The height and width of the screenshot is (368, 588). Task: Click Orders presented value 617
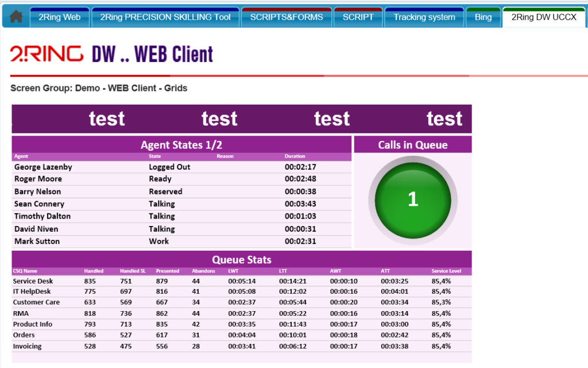[x=162, y=335]
